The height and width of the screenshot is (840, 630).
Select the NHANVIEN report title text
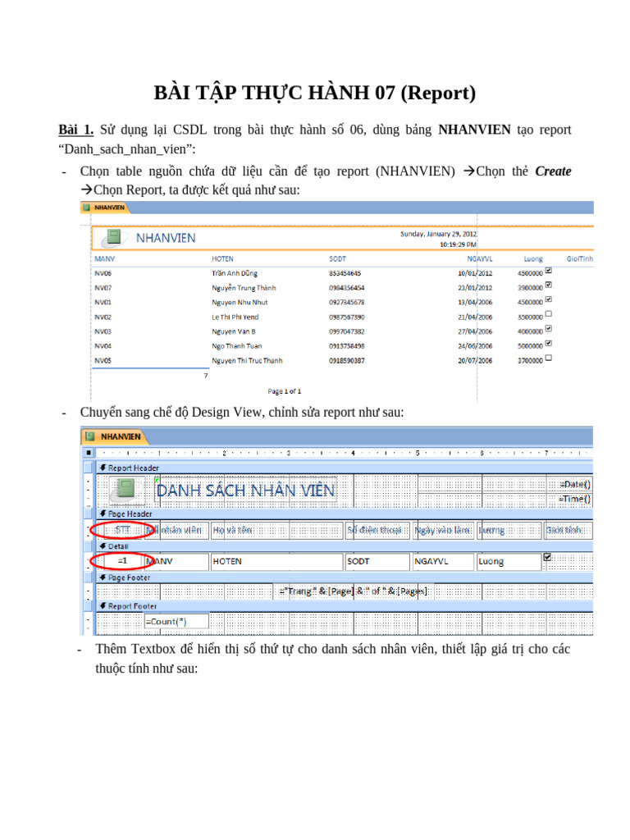tap(166, 238)
